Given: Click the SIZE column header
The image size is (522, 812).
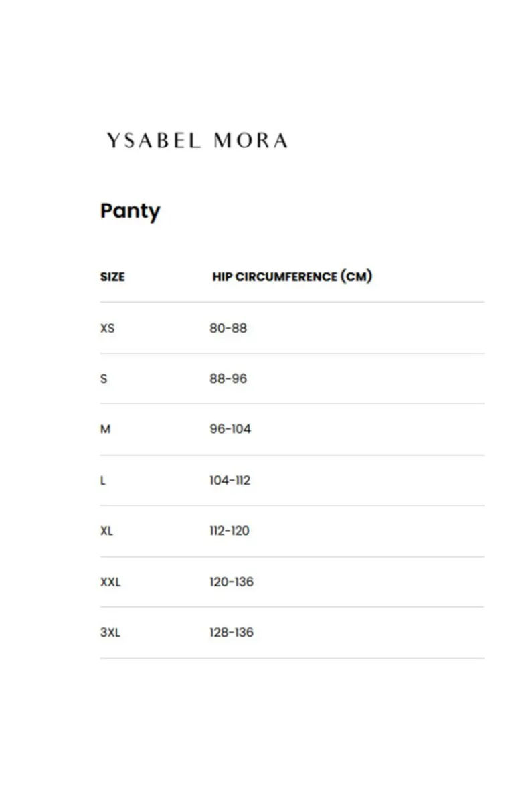Looking at the screenshot, I should [112, 276].
